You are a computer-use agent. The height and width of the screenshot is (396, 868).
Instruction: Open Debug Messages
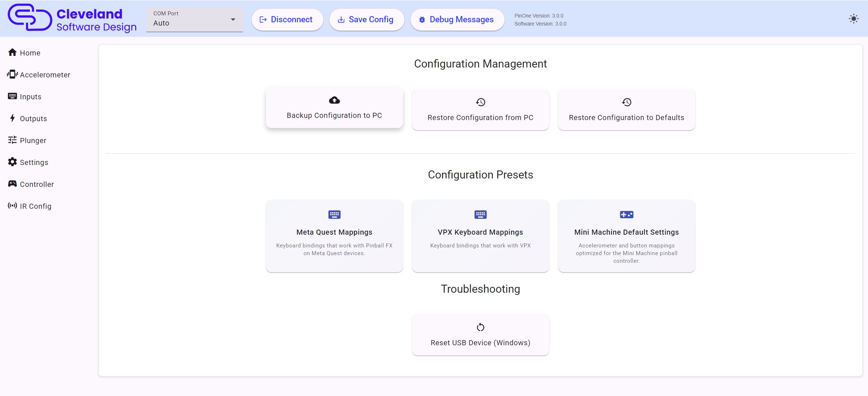457,20
